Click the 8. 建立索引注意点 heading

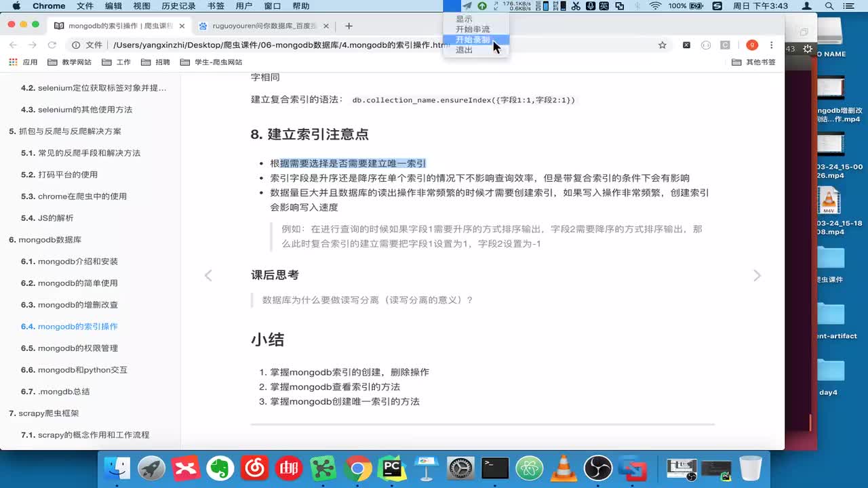[x=309, y=134]
